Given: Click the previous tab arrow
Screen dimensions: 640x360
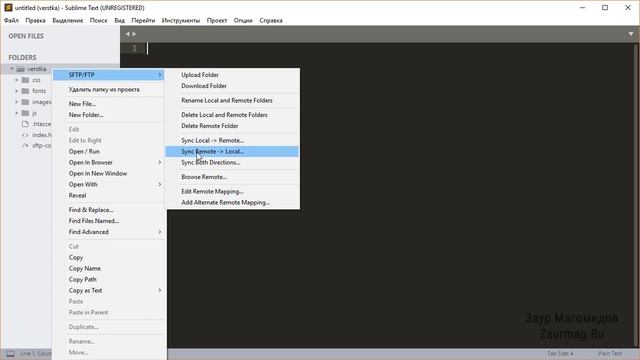Looking at the screenshot, I should click(x=127, y=34).
